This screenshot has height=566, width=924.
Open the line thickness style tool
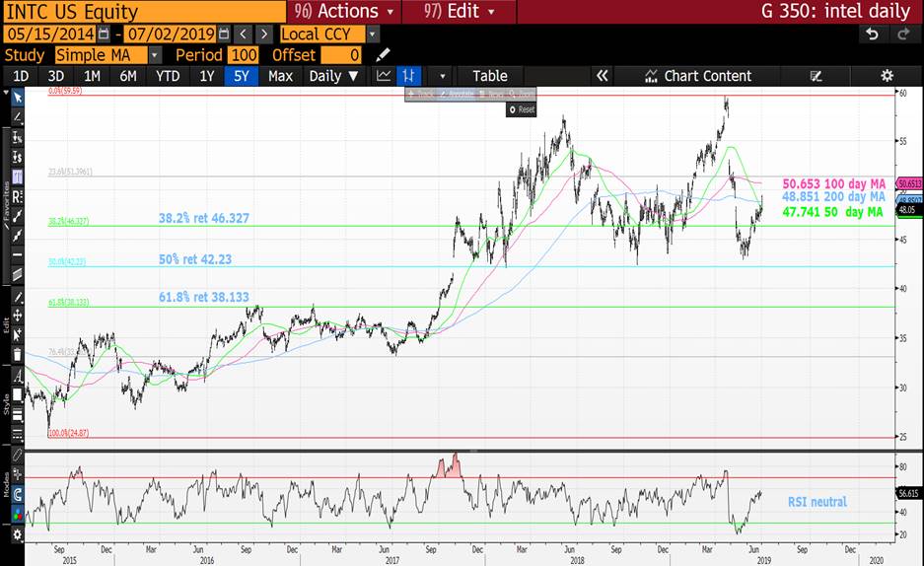(18, 415)
